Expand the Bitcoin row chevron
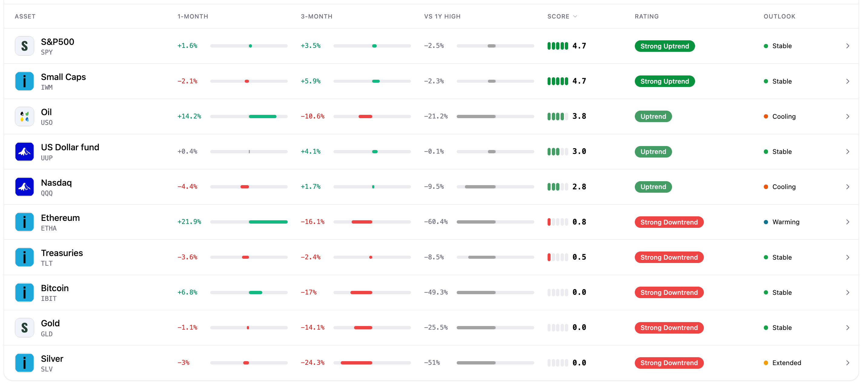 (x=848, y=292)
